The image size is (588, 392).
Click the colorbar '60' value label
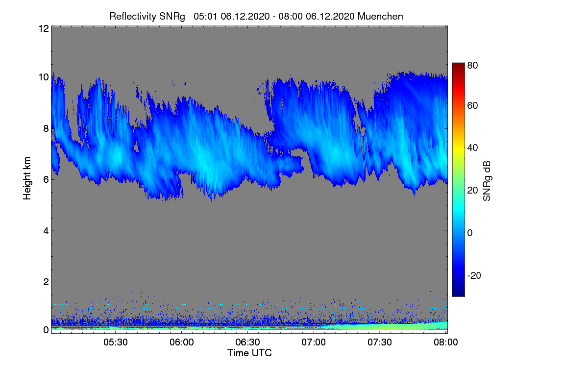click(x=473, y=105)
